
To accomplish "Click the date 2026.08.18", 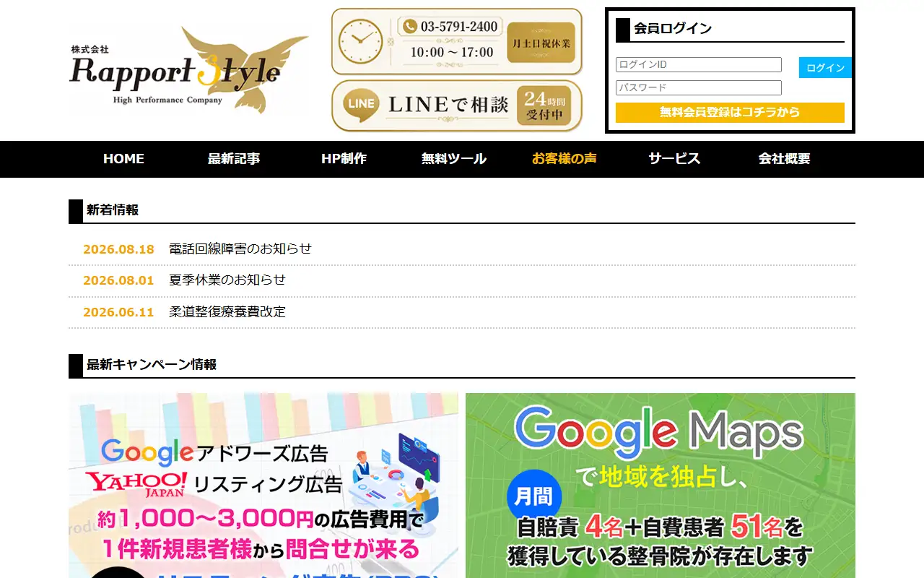I will [x=118, y=249].
